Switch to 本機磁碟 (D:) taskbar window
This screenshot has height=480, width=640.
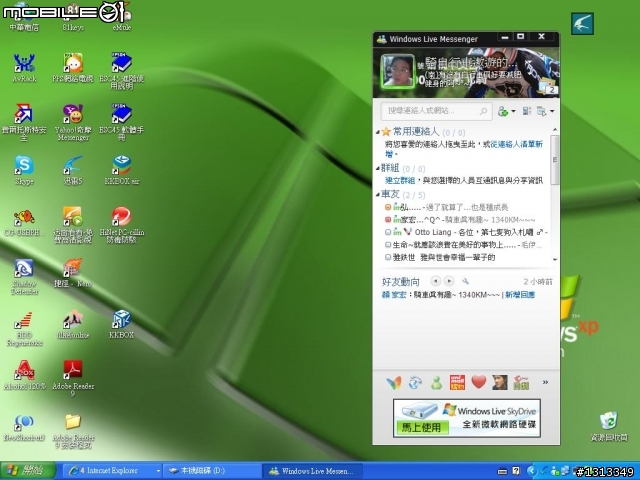(212, 471)
